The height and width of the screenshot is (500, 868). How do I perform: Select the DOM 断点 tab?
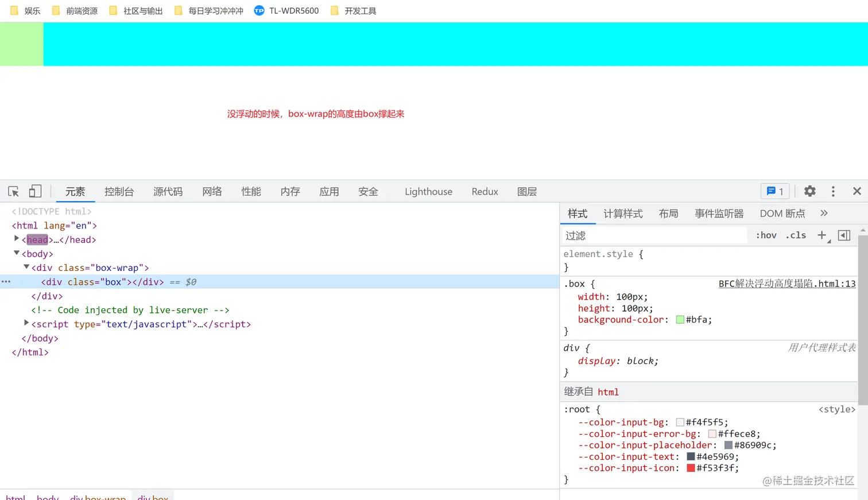tap(782, 213)
